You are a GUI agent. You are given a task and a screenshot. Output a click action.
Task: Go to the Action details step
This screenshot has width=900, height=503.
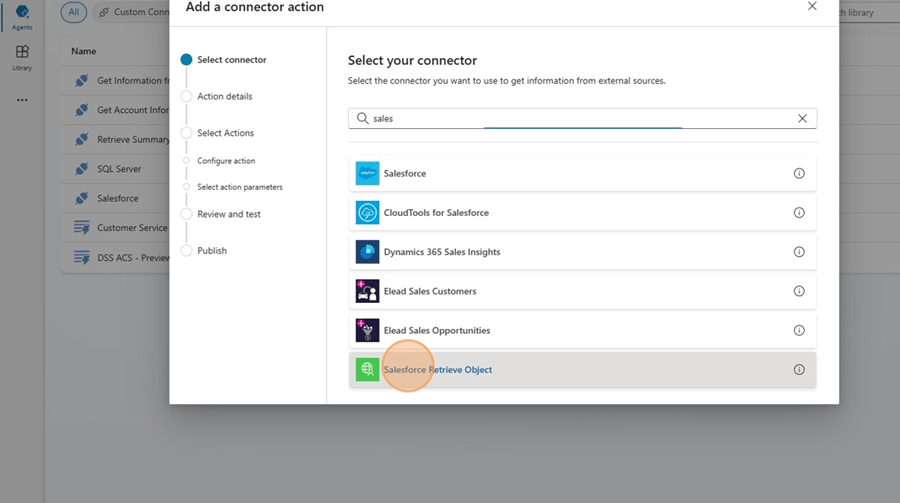[x=224, y=97]
